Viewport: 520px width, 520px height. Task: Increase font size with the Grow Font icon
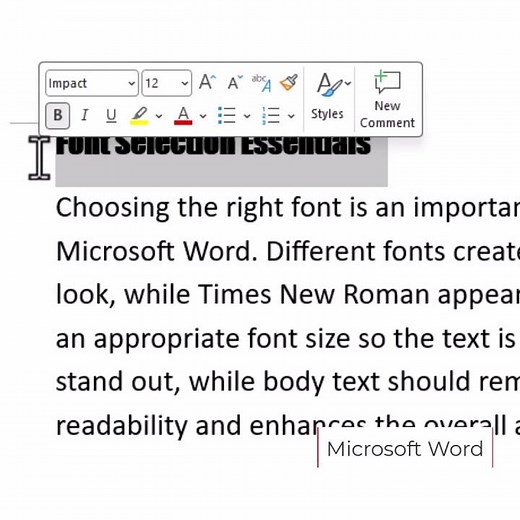click(x=207, y=82)
